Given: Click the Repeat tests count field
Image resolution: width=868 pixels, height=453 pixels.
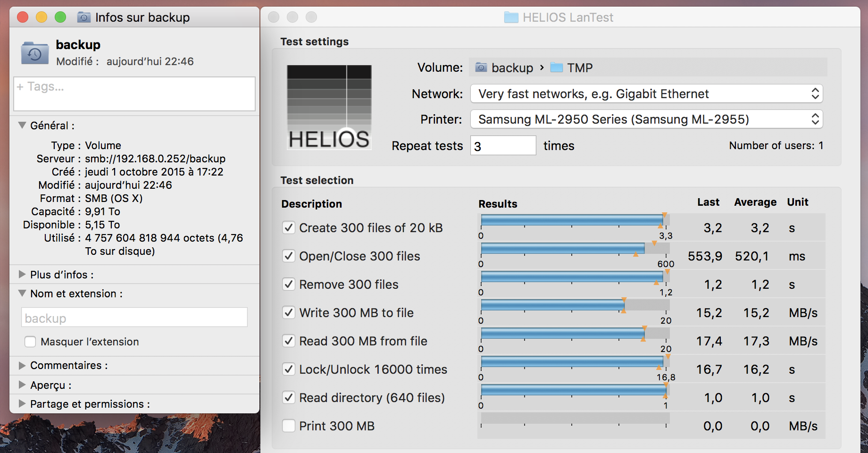Looking at the screenshot, I should 503,146.
